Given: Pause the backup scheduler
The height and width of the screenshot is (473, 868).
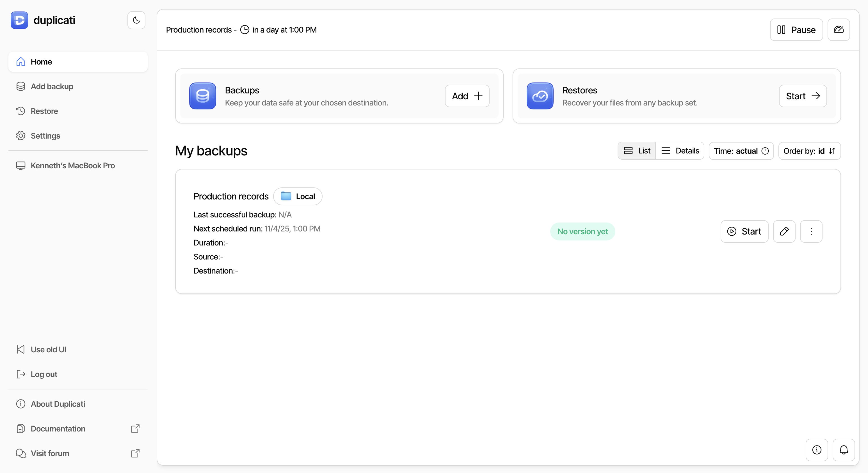Looking at the screenshot, I should tap(796, 30).
